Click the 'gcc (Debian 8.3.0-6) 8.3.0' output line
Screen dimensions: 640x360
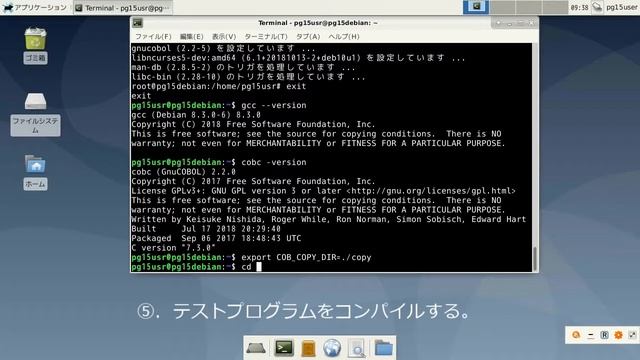click(196, 115)
